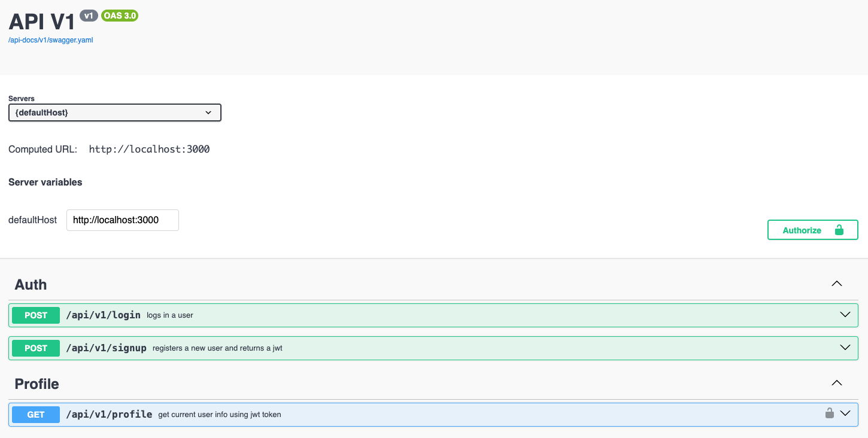This screenshot has height=438, width=868.
Task: Click the API V1 title
Action: coord(42,22)
